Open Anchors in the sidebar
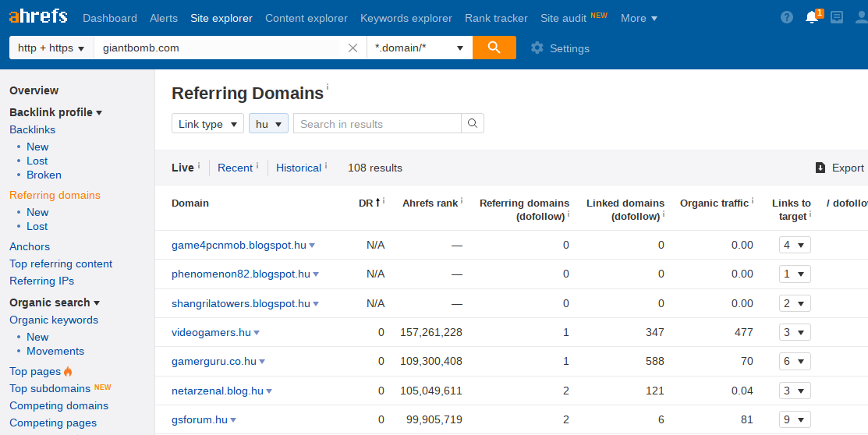Viewport: 868px width, 435px height. pos(30,247)
